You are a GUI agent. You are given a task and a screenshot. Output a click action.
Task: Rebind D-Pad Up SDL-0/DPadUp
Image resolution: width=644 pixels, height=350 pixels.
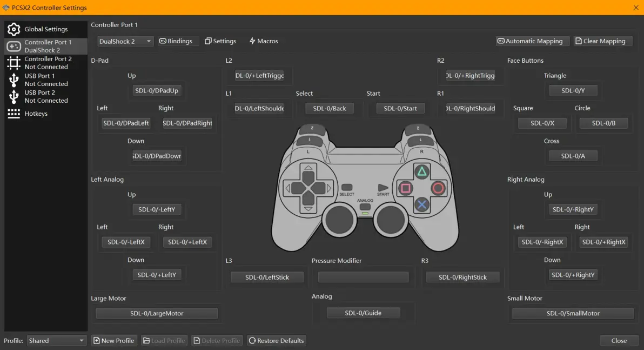157,90
